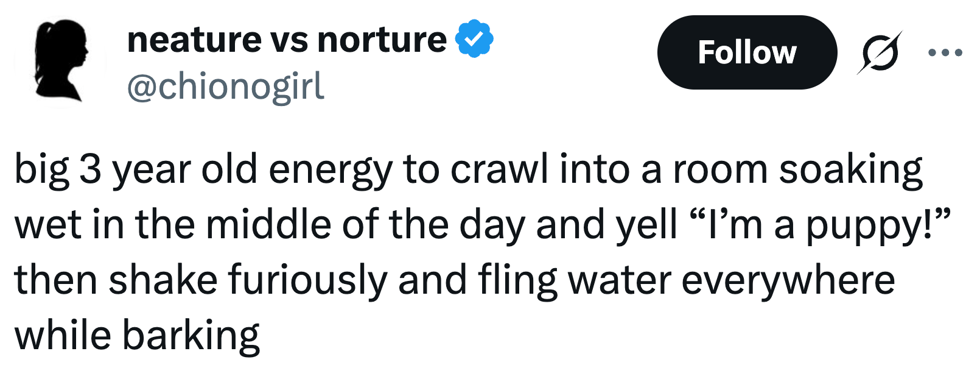Image resolution: width=980 pixels, height=390 pixels.
Task: Open the Grok slashed-circle icon
Action: coord(879,53)
